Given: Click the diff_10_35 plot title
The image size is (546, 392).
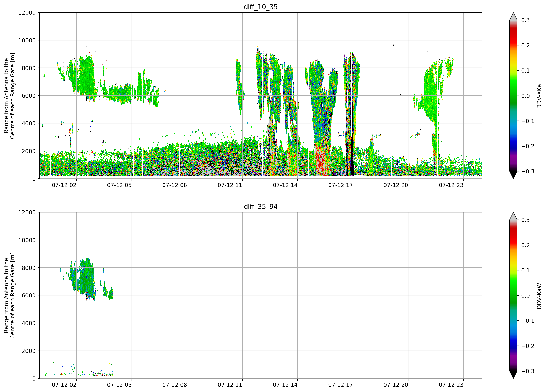Looking at the screenshot, I should (x=260, y=7).
